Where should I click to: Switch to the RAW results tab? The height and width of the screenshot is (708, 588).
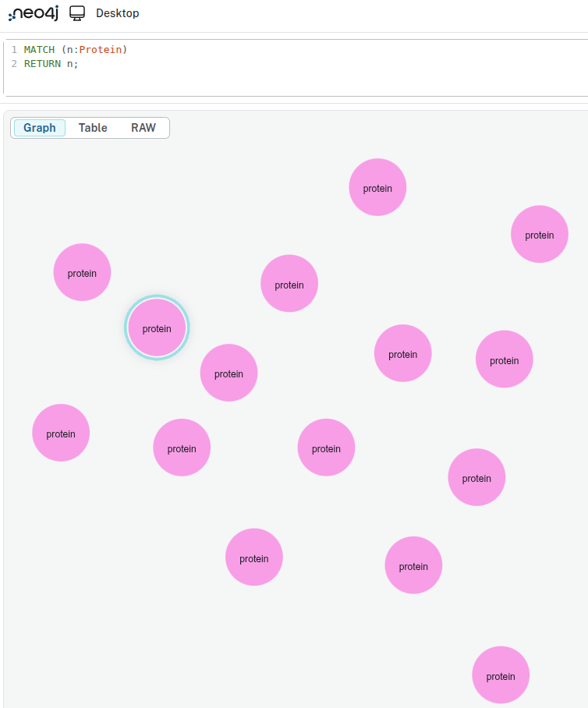click(143, 128)
